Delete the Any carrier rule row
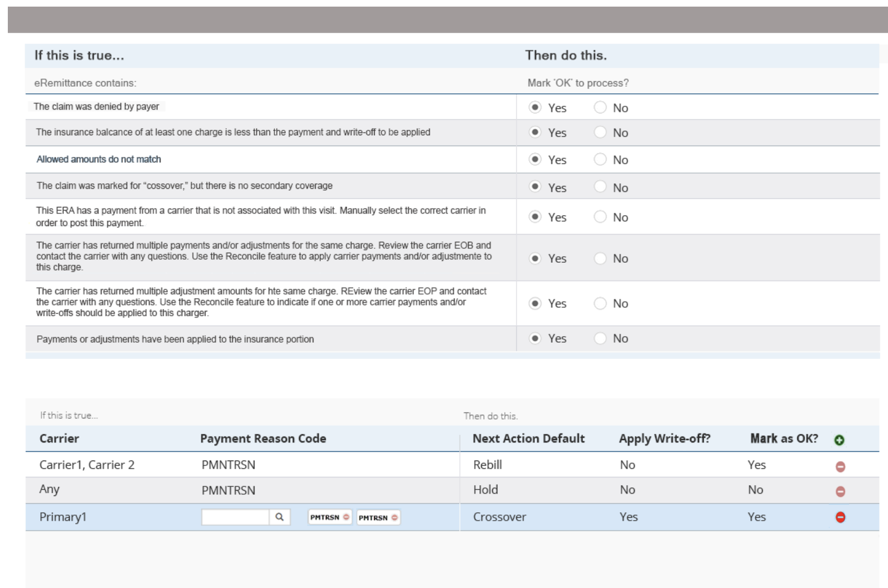The image size is (888, 588). click(x=840, y=492)
